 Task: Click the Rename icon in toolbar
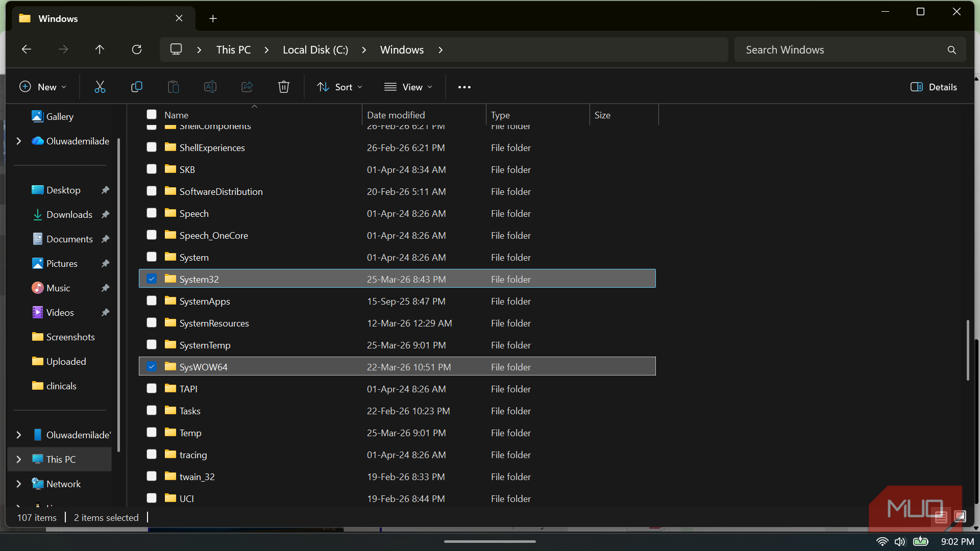coord(210,87)
